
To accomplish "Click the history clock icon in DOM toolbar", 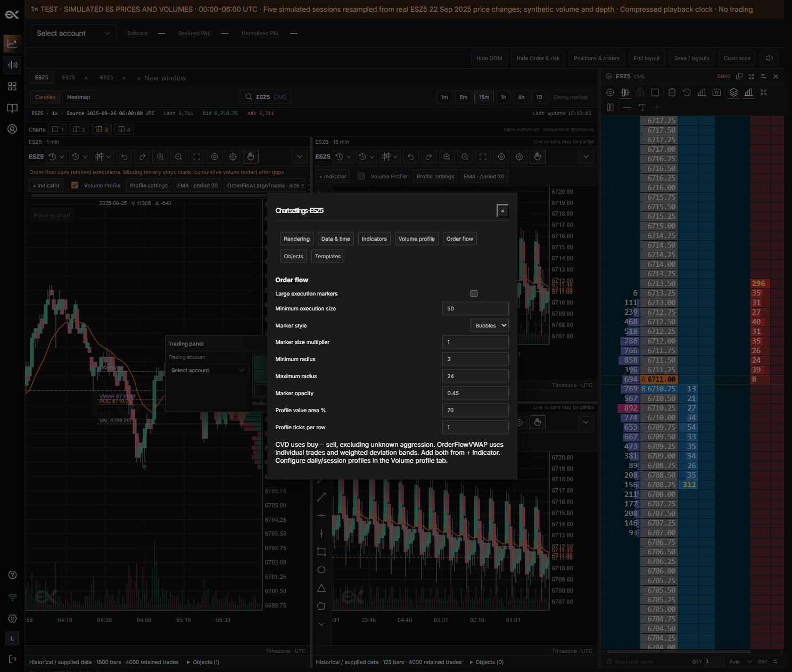I will pos(687,92).
